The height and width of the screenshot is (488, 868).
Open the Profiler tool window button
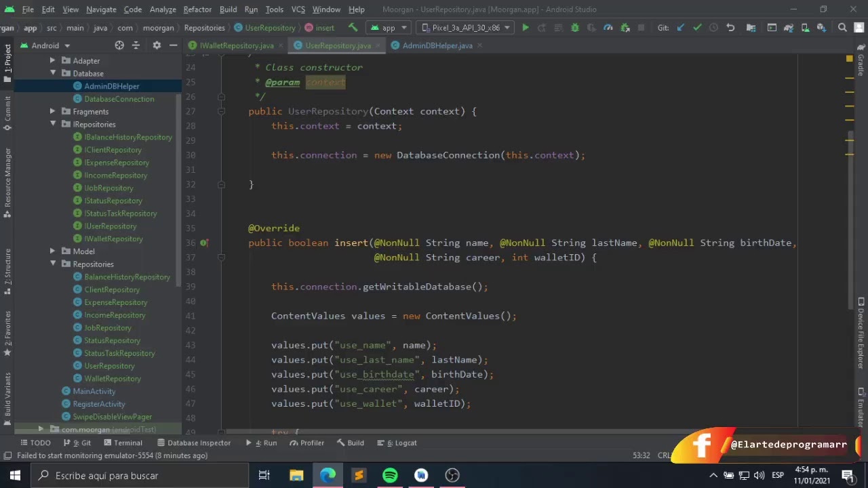pos(307,443)
